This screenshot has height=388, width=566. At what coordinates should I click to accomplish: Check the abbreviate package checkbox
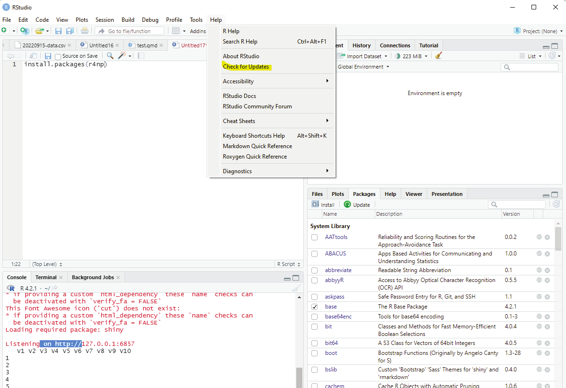tap(314, 270)
